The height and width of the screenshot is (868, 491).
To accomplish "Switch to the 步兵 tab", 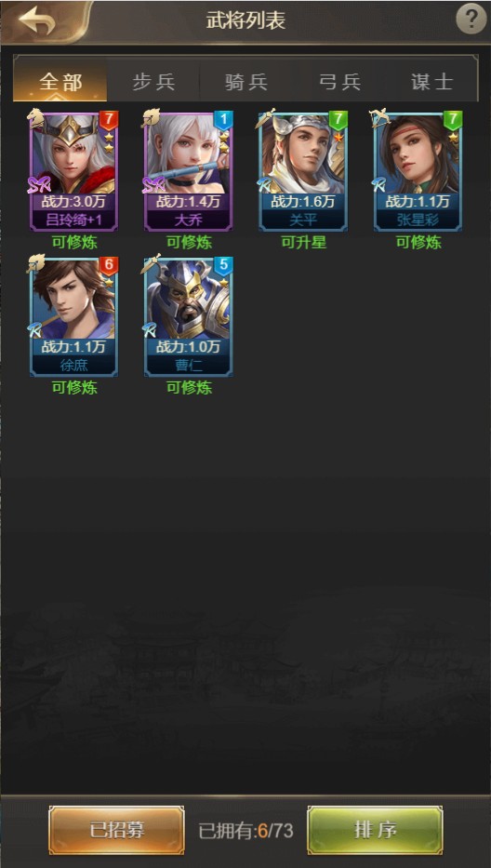I will pos(153,81).
